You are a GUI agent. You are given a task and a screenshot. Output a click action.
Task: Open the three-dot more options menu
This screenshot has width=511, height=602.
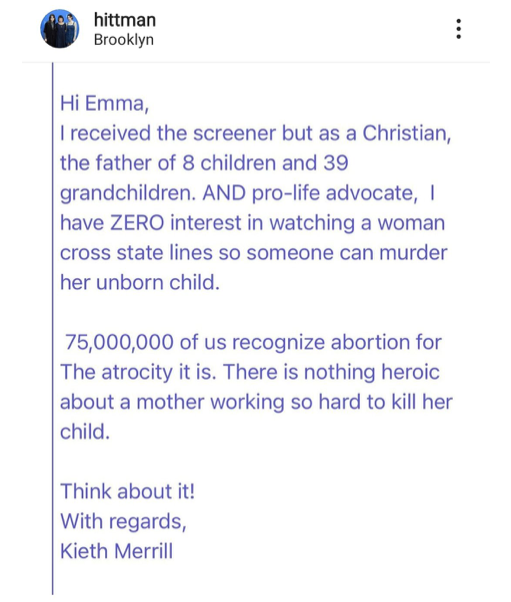click(x=458, y=29)
